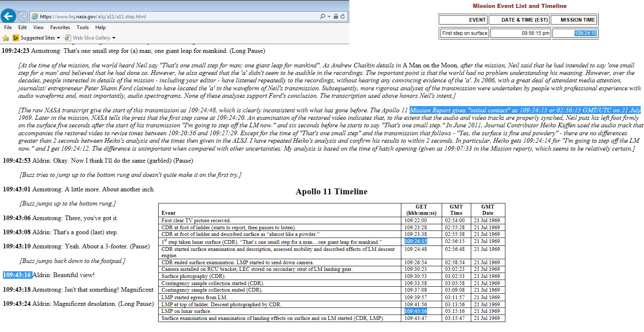Click the Bing icon beside Suggested Sites

coord(16,38)
